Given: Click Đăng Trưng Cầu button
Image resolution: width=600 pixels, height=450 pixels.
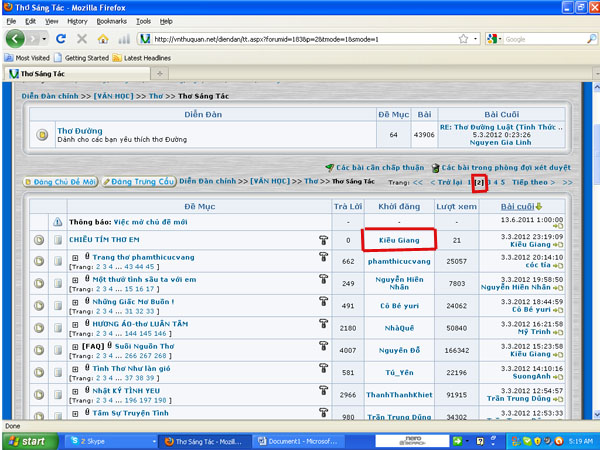Looking at the screenshot, I should [139, 182].
